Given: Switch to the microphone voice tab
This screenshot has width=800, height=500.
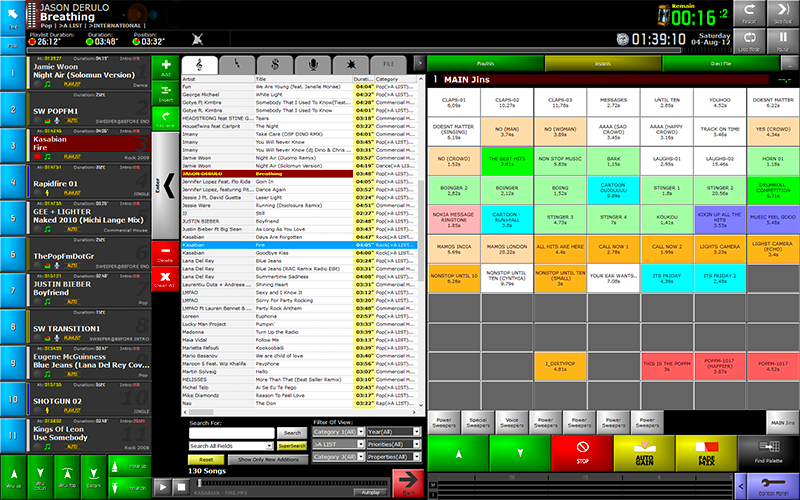Looking at the screenshot, I should (x=311, y=64).
